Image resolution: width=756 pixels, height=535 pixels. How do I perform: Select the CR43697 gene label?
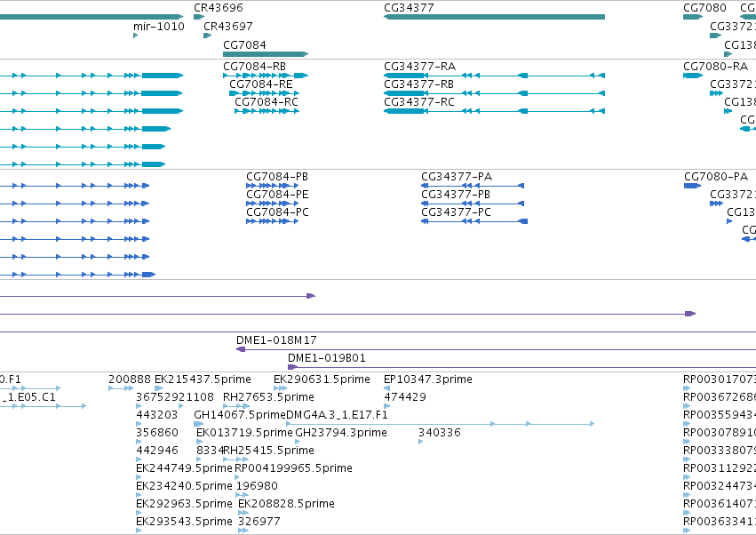pos(228,26)
